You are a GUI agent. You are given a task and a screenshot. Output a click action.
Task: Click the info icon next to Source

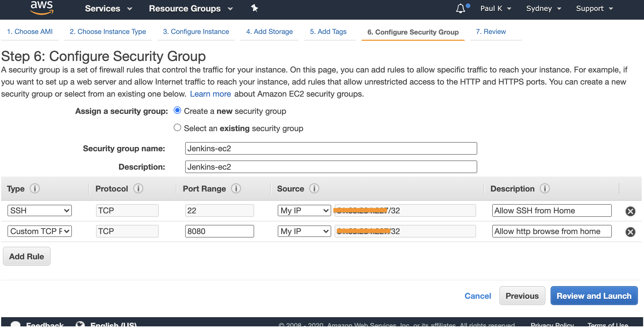pyautogui.click(x=314, y=189)
